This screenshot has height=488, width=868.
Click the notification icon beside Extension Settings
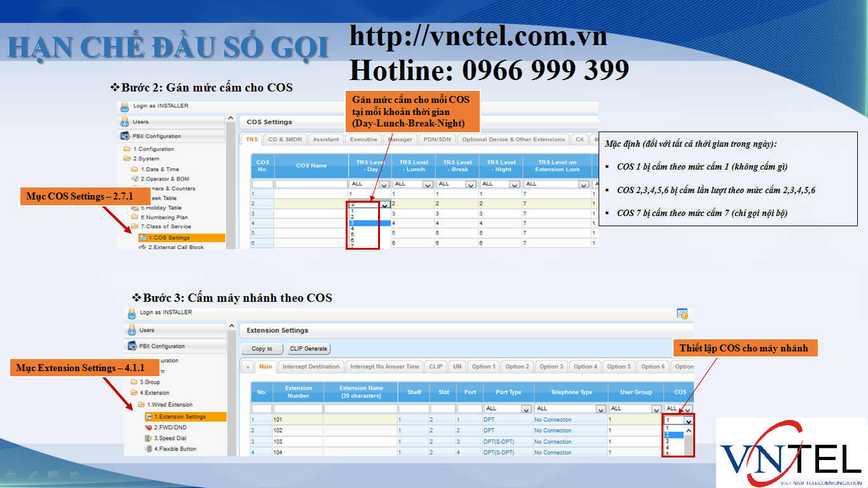coord(682,313)
